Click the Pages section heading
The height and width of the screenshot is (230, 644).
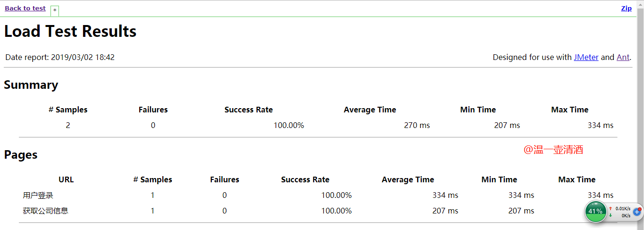coord(21,155)
